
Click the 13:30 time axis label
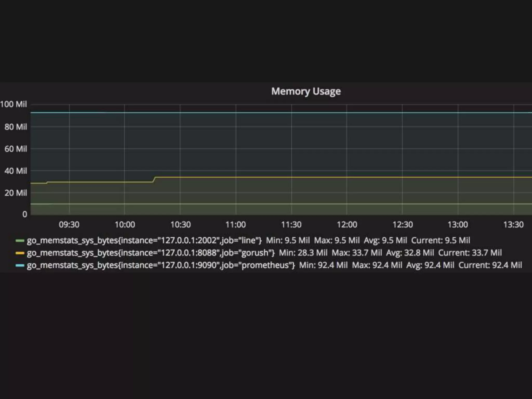tap(513, 224)
